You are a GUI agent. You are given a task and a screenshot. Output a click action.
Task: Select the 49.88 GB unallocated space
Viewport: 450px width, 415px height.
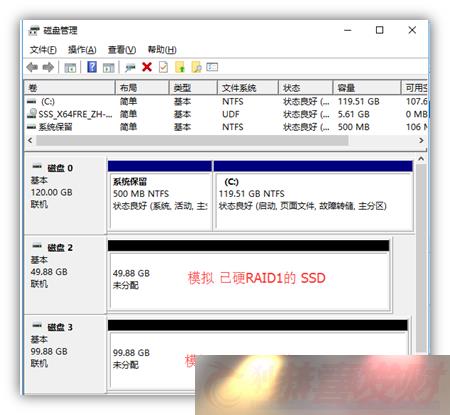pos(249,276)
